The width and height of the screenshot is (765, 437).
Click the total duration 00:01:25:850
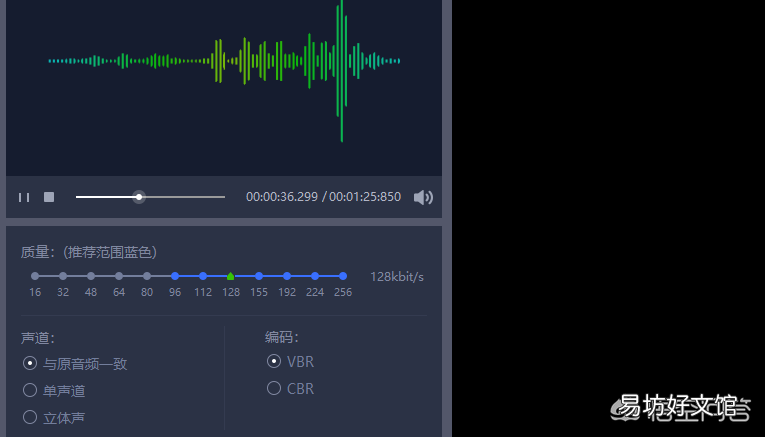coord(365,197)
